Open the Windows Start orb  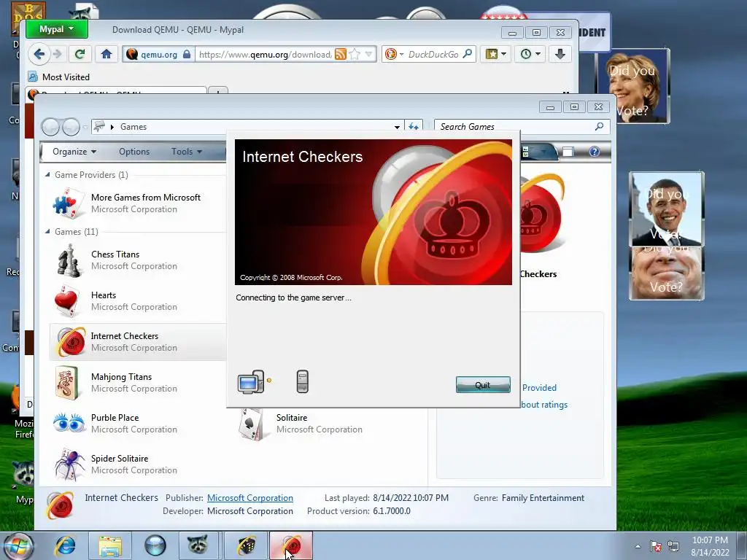18,545
